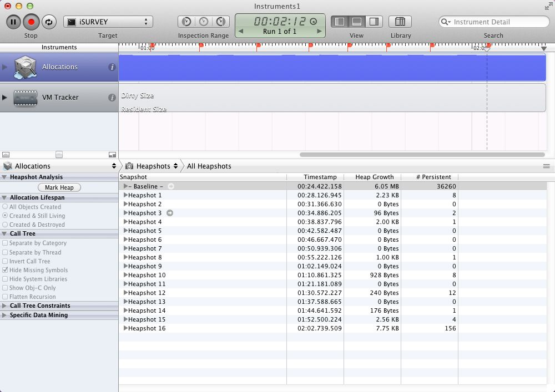555x392 pixels.
Task: Click the track size slider thumb
Action: [59, 155]
